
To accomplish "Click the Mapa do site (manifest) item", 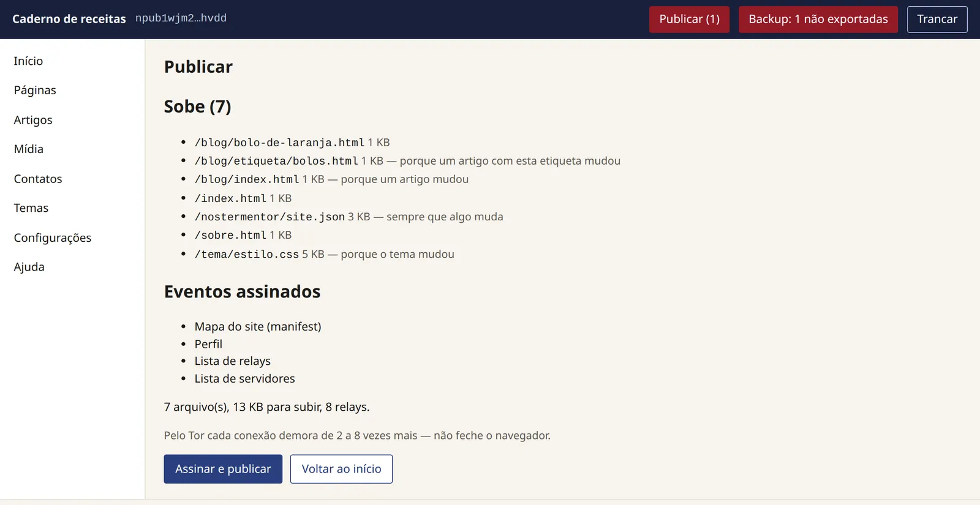I will pos(258,327).
